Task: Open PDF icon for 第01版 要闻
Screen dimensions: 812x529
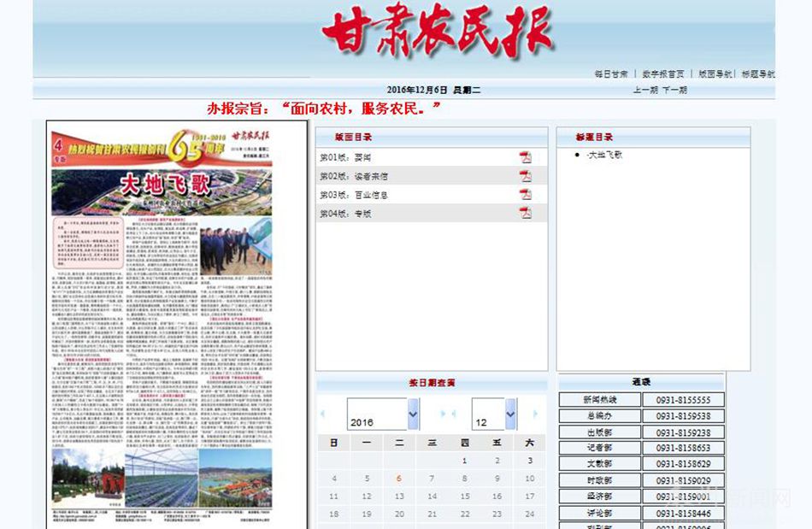Action: point(526,157)
